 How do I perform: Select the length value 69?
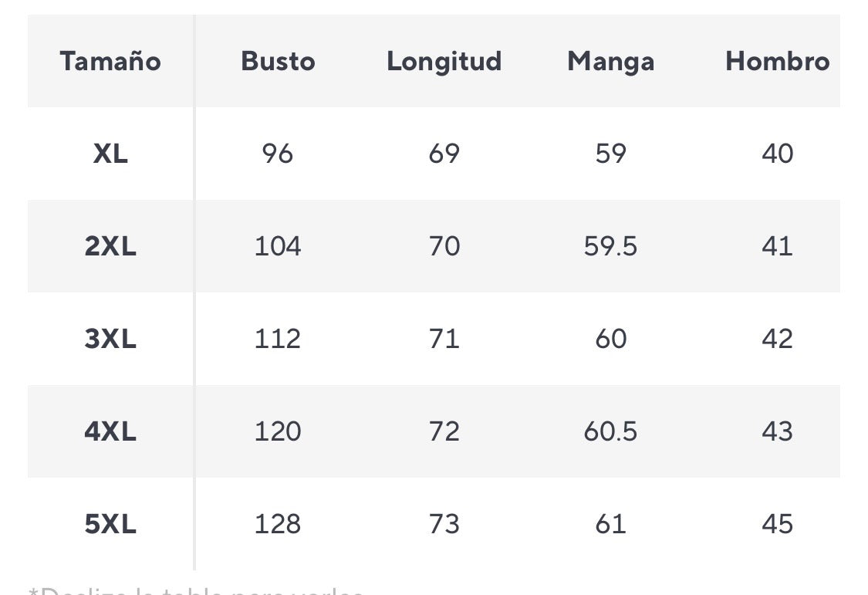coord(444,154)
